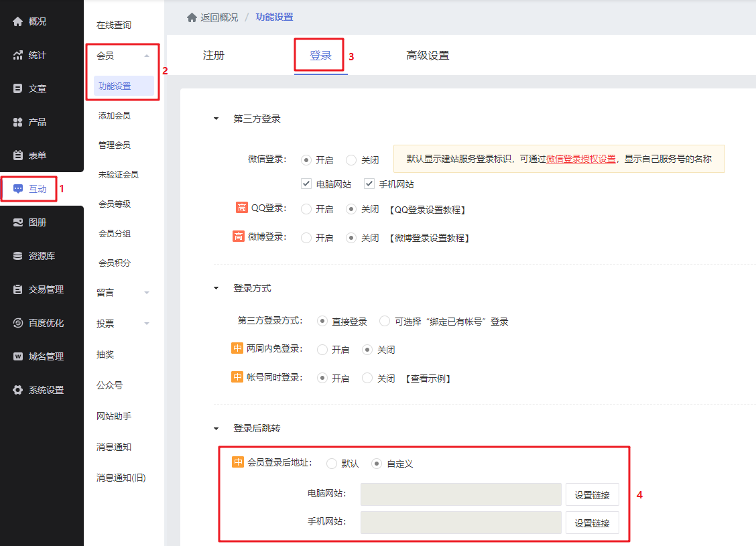The width and height of the screenshot is (756, 546).
Task: Expand the 留言 submenu arrow
Action: (x=147, y=293)
